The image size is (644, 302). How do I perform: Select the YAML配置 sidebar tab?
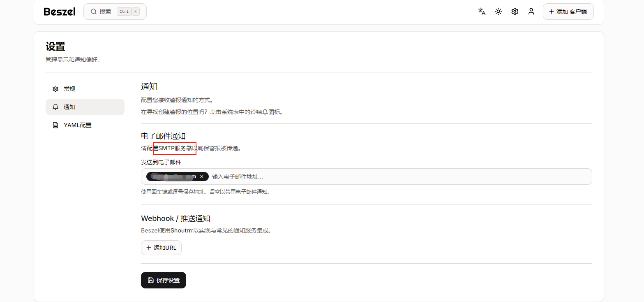point(85,125)
